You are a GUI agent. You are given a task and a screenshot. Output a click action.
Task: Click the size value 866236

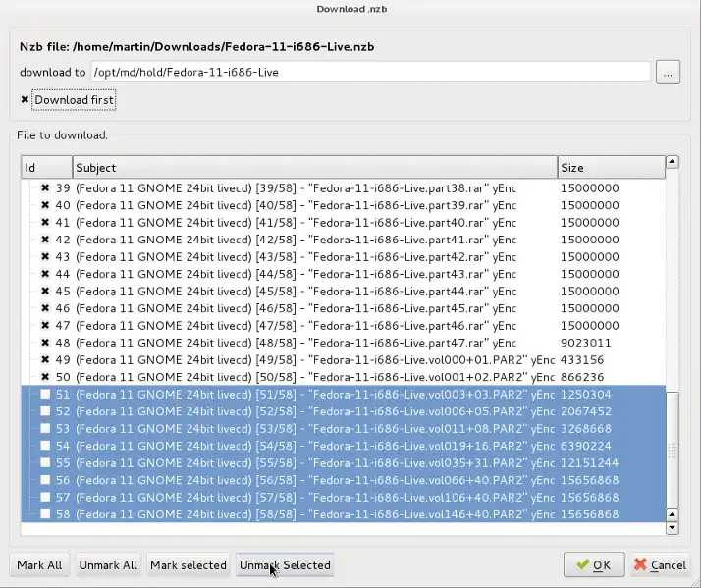point(582,377)
